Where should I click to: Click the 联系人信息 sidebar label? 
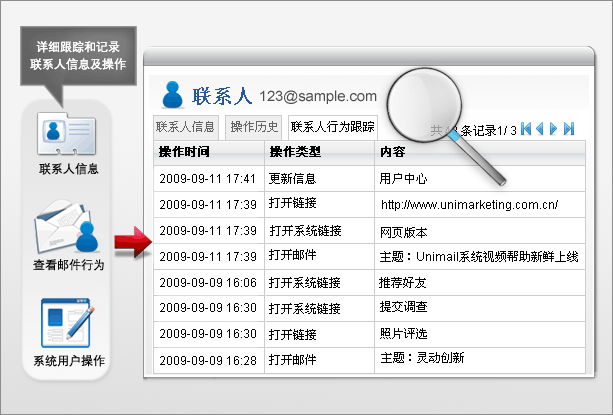tap(68, 169)
